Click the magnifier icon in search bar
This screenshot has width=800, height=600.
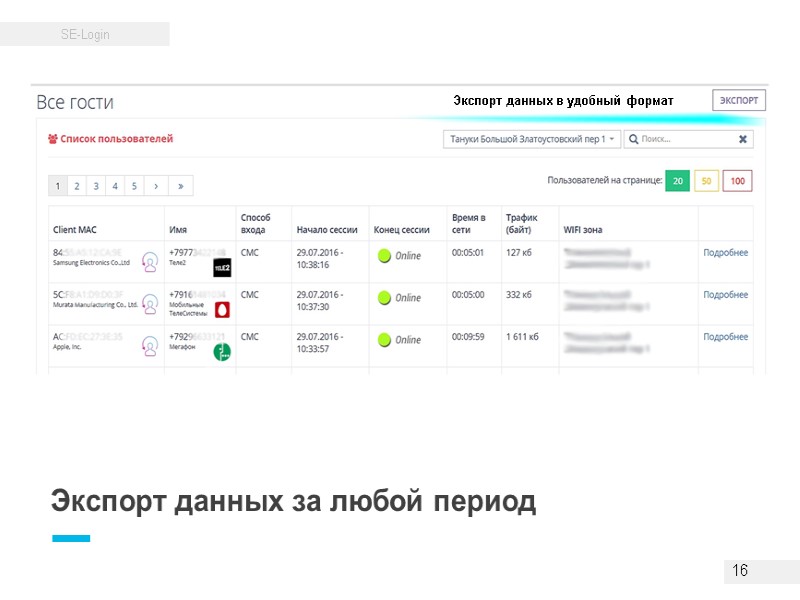[x=632, y=138]
